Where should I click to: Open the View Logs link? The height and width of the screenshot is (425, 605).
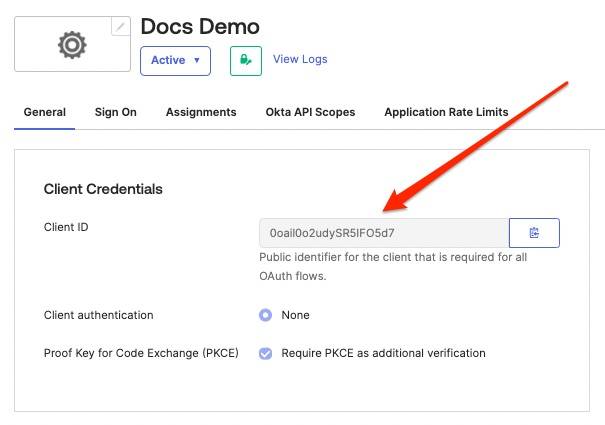pos(300,59)
